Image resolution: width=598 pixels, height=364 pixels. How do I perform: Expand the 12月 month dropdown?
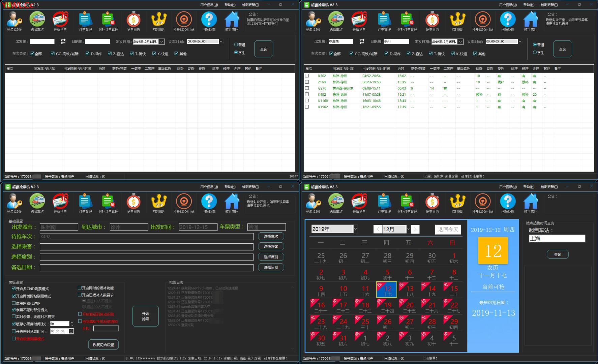point(408,229)
